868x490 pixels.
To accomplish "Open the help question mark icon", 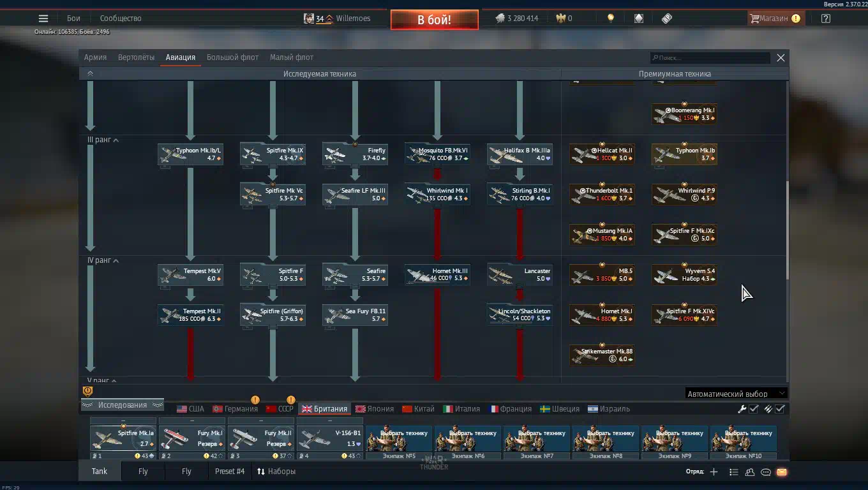I will click(826, 19).
